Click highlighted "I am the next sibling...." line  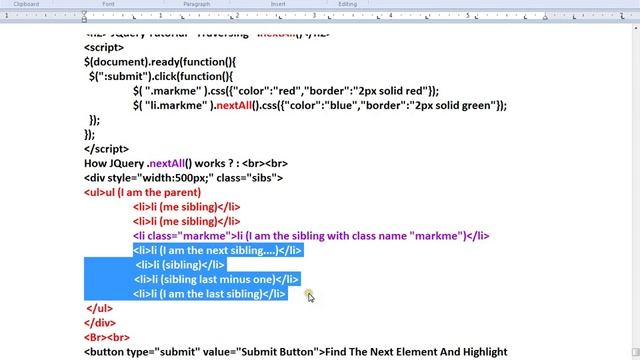coord(218,250)
